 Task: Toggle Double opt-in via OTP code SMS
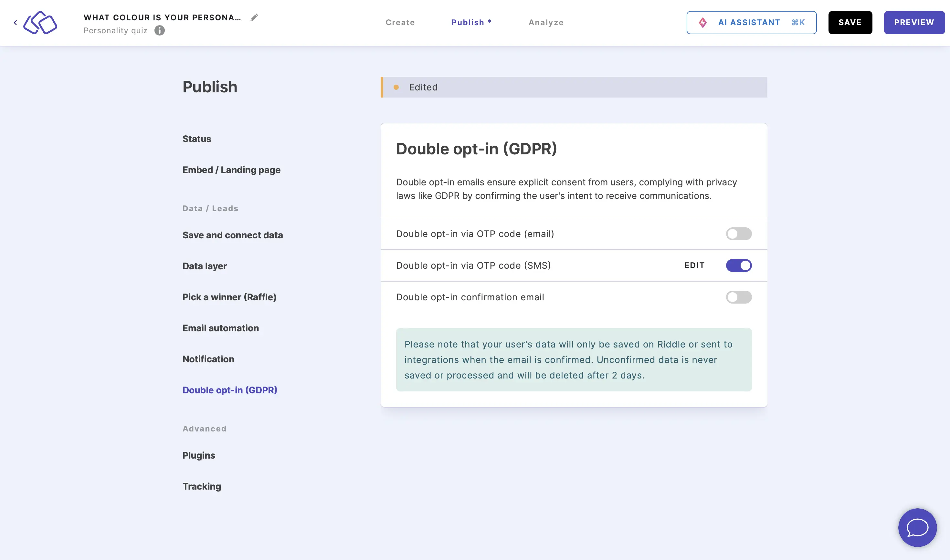click(x=739, y=265)
